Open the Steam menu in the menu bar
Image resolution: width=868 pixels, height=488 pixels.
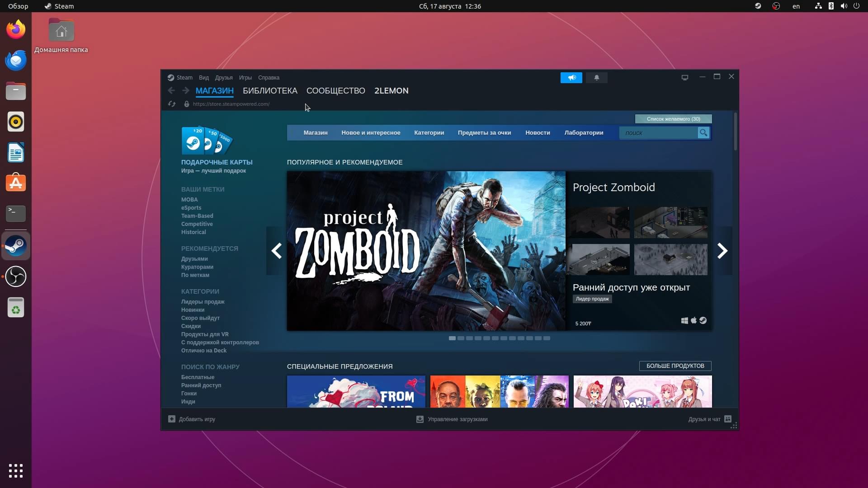coord(184,78)
